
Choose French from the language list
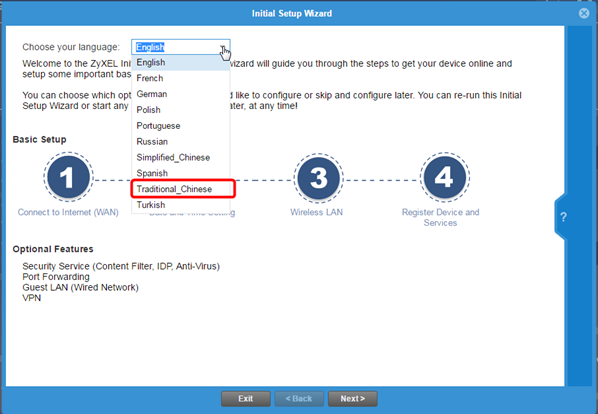(181, 78)
